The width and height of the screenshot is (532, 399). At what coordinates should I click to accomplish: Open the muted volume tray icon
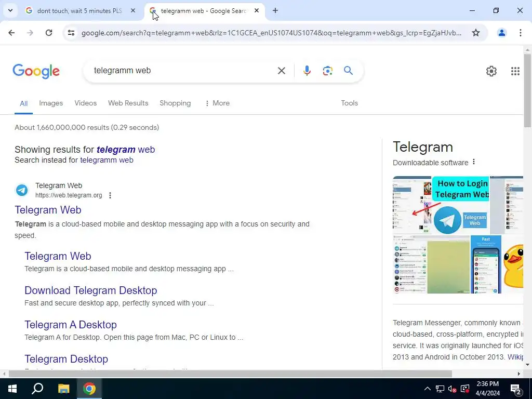pos(453,389)
